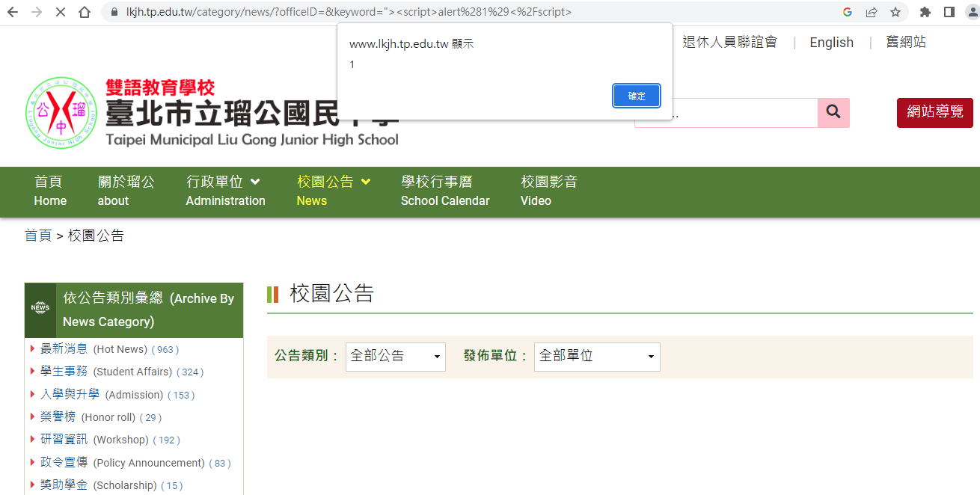Open the Google icon in address bar
This screenshot has height=495, width=980.
(x=848, y=12)
